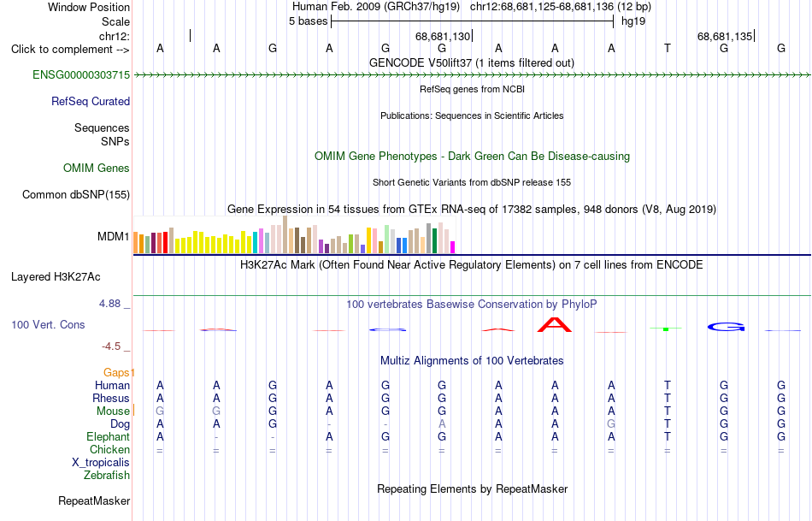Image resolution: width=812 pixels, height=521 pixels.
Task: Click the Repeating Elements by RepeatMasker title
Action: (473, 489)
